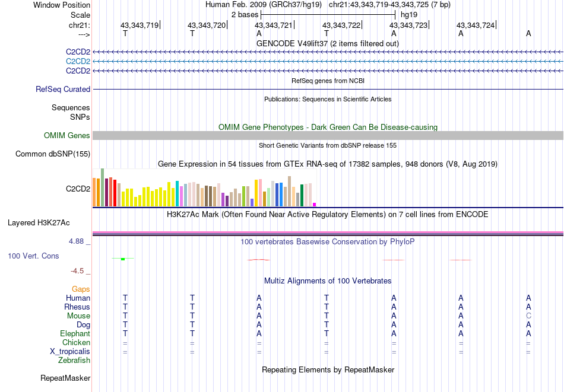Open the RepeatMasker track label
The image size is (564, 392).
pyautogui.click(x=65, y=378)
